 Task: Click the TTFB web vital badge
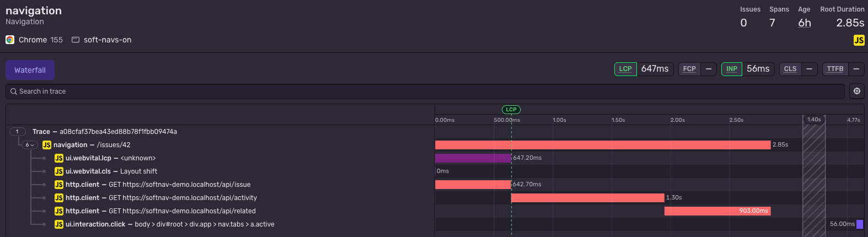pos(835,69)
